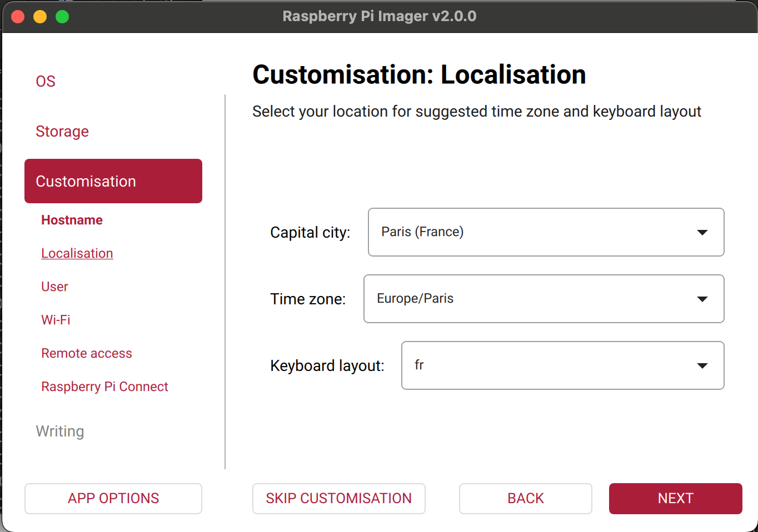
Task: Click SKIP CUSTOMISATION button
Action: 338,498
